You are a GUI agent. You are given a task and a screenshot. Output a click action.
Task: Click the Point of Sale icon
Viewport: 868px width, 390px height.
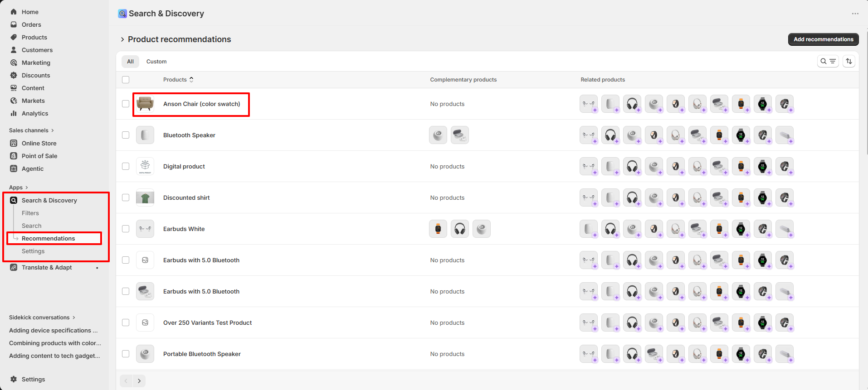point(14,156)
